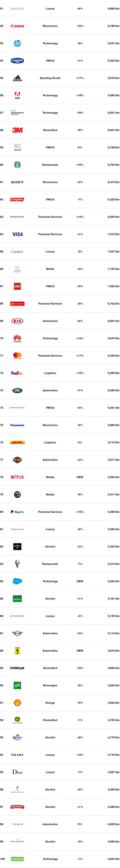Click the Mastercard circles logo
120x868 pixels.
tap(17, 355)
